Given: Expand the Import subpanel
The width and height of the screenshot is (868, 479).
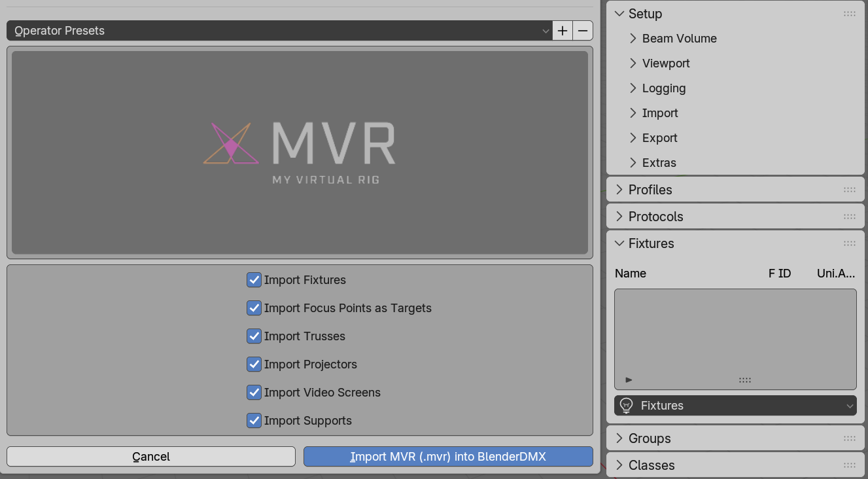Looking at the screenshot, I should click(633, 113).
